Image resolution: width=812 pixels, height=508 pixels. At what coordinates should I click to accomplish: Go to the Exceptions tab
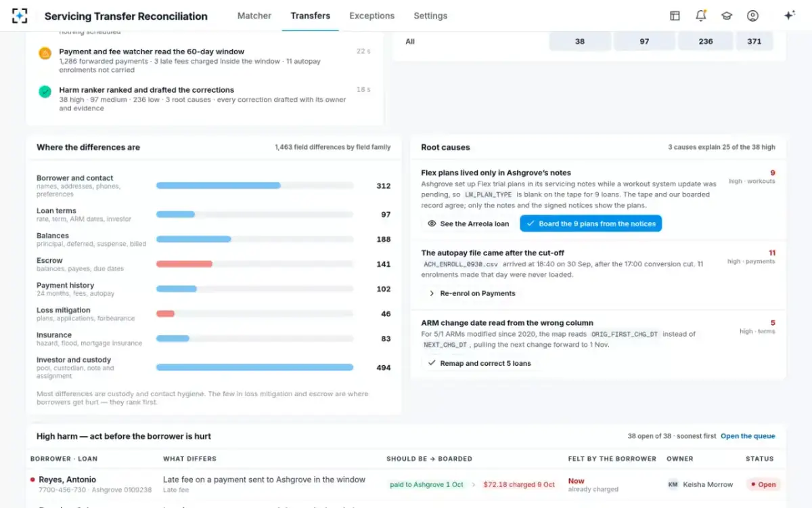tap(372, 16)
